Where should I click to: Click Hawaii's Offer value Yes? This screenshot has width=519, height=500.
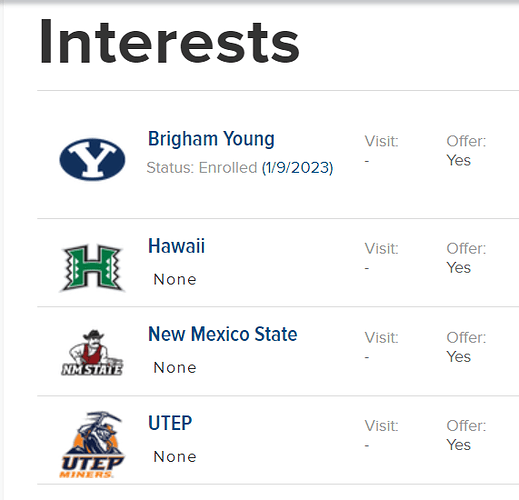458,268
